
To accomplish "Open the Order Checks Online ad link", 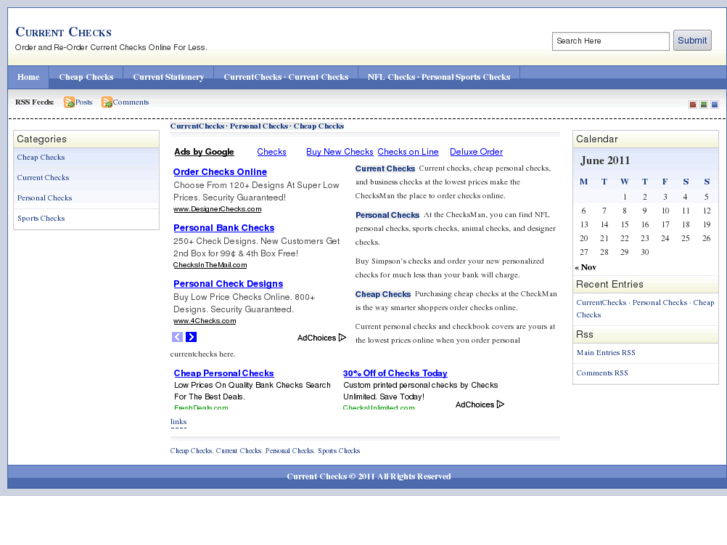I will tap(220, 172).
